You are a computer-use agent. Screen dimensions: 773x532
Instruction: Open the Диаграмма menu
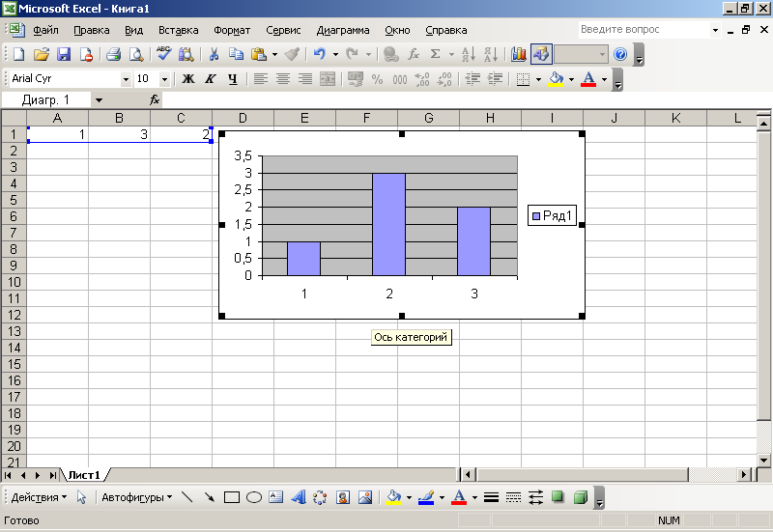click(343, 30)
